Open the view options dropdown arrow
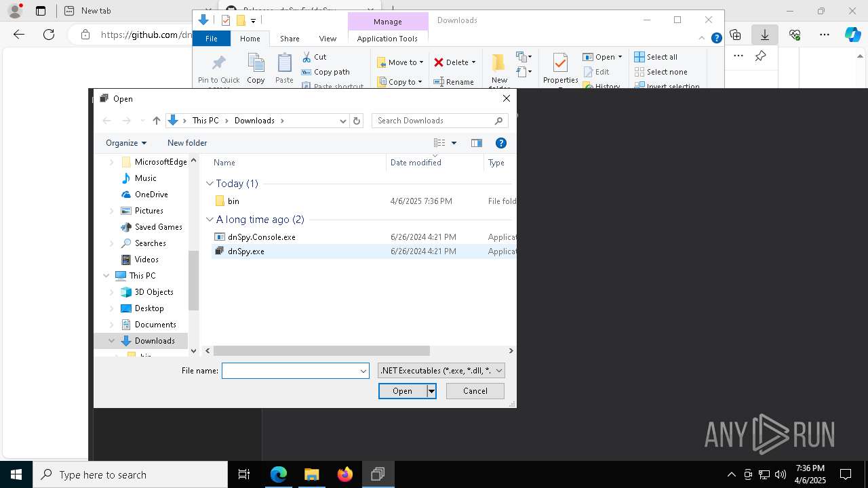 454,143
